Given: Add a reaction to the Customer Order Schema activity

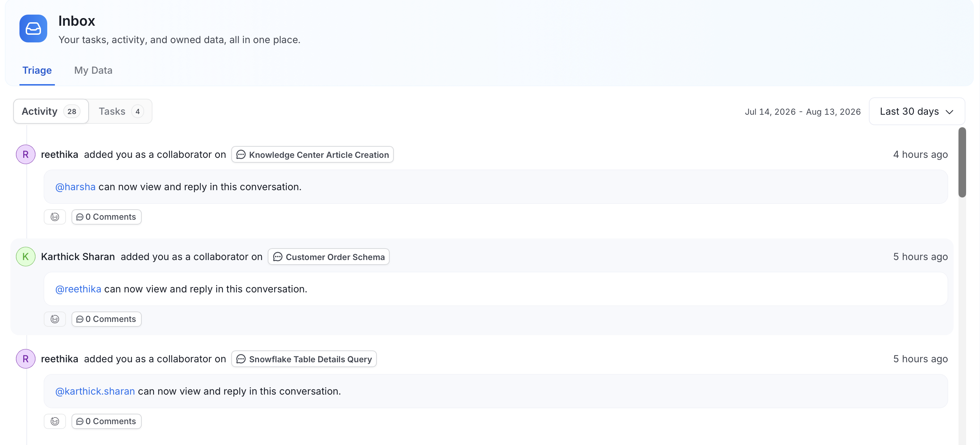Looking at the screenshot, I should pyautogui.click(x=55, y=319).
